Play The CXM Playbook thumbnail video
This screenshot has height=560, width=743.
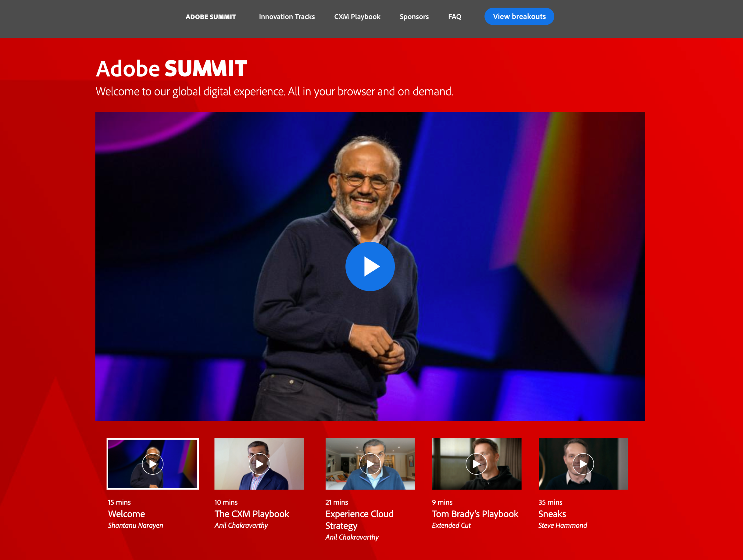coord(259,464)
